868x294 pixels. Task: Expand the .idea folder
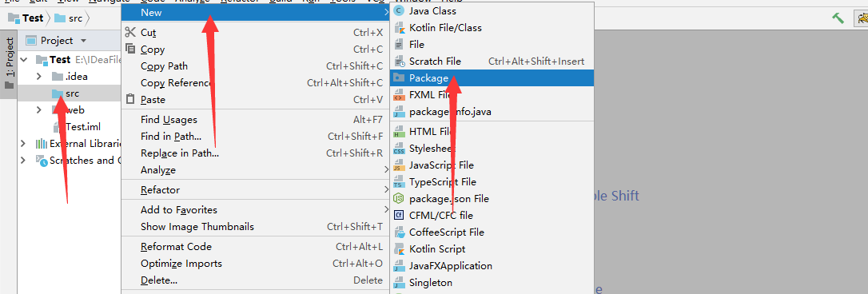point(39,77)
